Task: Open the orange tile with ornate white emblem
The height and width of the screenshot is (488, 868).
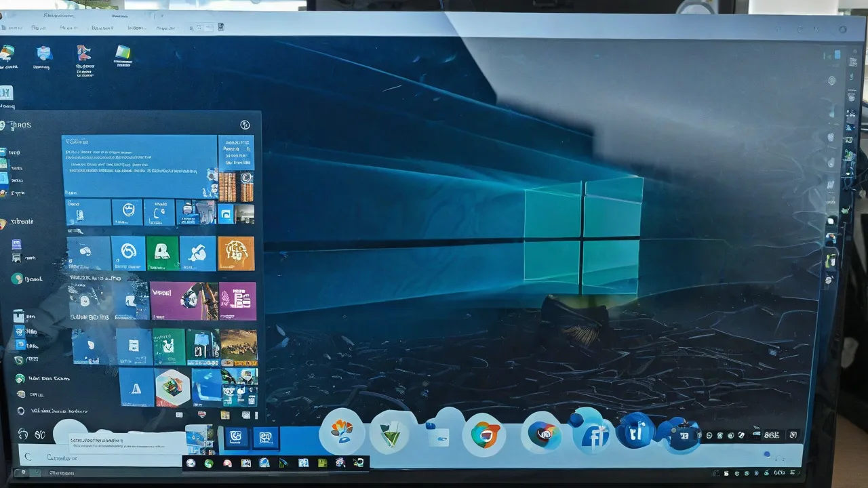Action: pyautogui.click(x=236, y=253)
